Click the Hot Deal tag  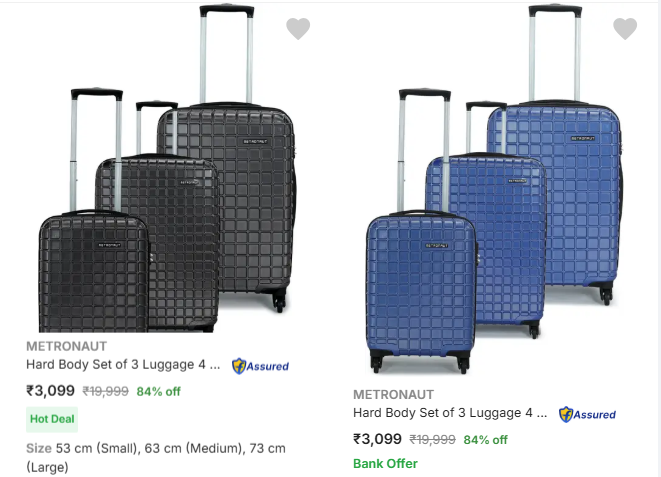[x=52, y=419]
